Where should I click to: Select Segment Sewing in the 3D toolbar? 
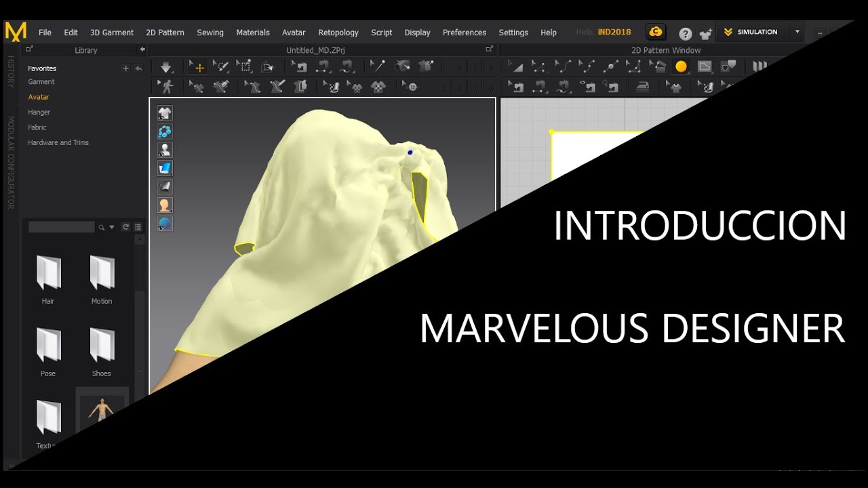click(323, 66)
